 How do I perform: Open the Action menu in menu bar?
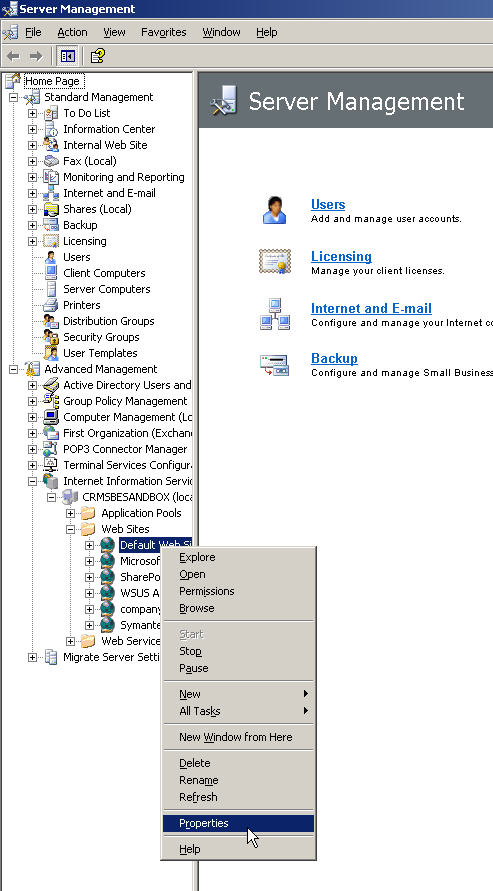point(72,32)
